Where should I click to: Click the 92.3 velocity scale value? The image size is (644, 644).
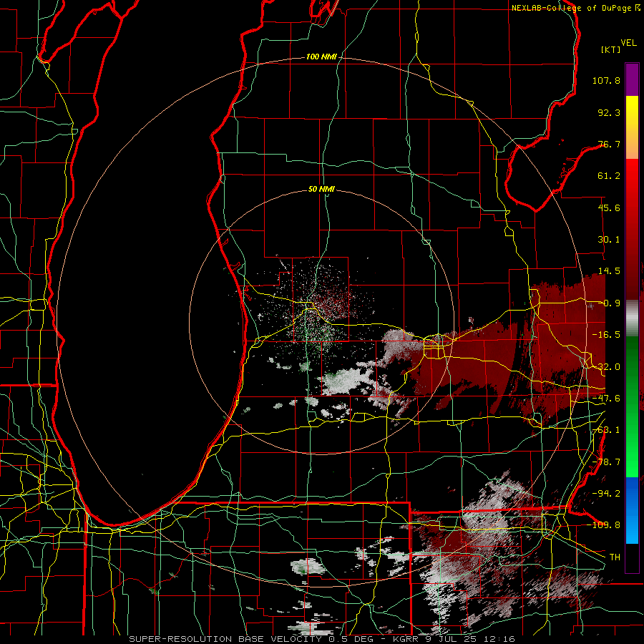click(609, 112)
